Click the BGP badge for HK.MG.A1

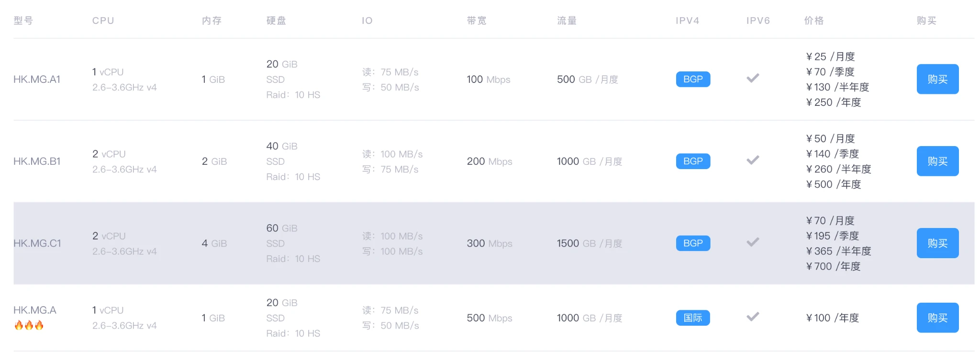693,79
